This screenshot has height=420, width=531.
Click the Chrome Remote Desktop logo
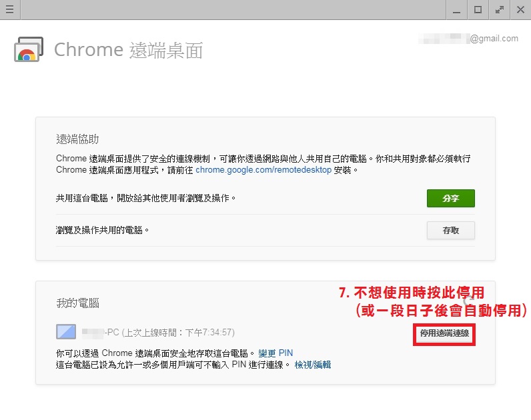click(x=28, y=50)
